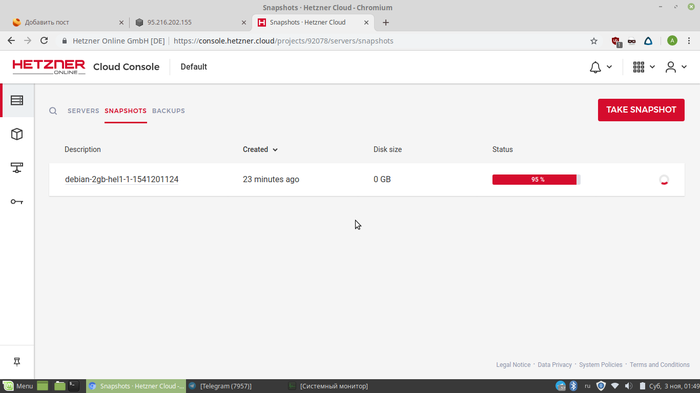This screenshot has width=700, height=393.
Task: Switch to the Добавить пост browser tab
Action: pos(67,22)
